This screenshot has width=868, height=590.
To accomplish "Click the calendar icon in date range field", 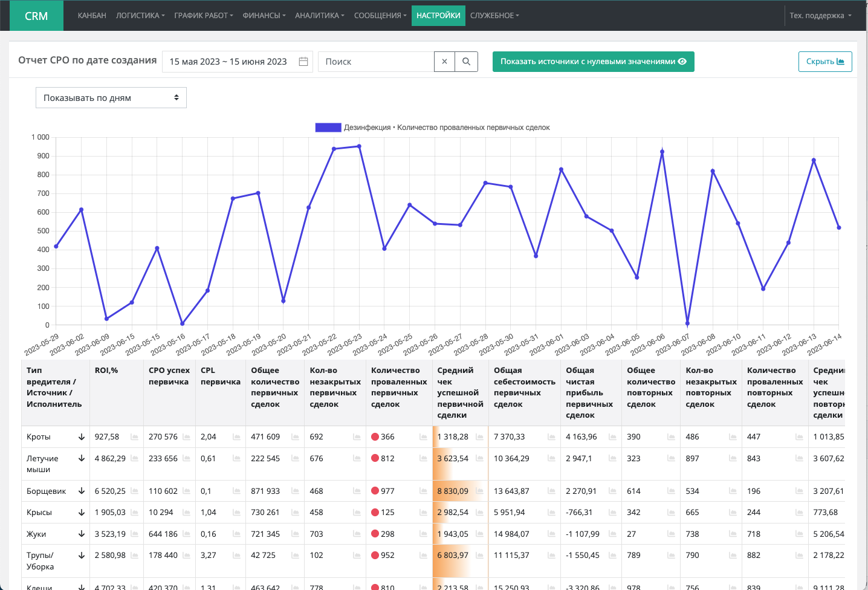I will pyautogui.click(x=303, y=62).
